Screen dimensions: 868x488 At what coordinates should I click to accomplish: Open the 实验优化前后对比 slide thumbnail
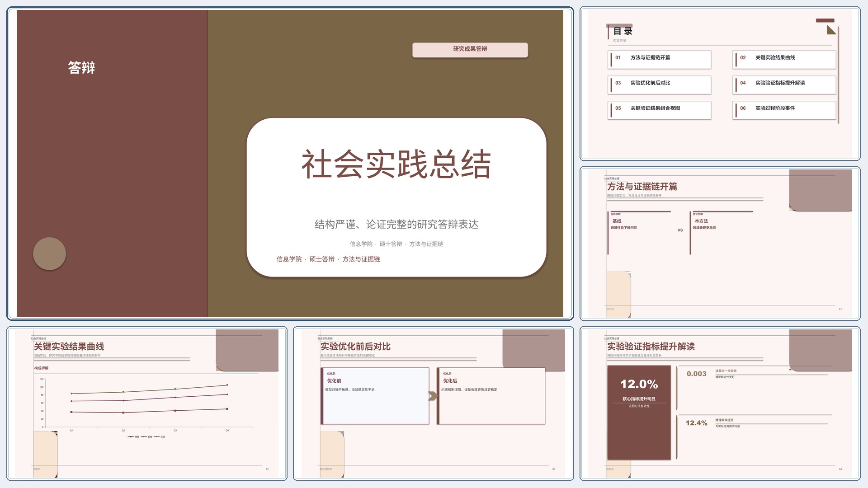tap(433, 404)
